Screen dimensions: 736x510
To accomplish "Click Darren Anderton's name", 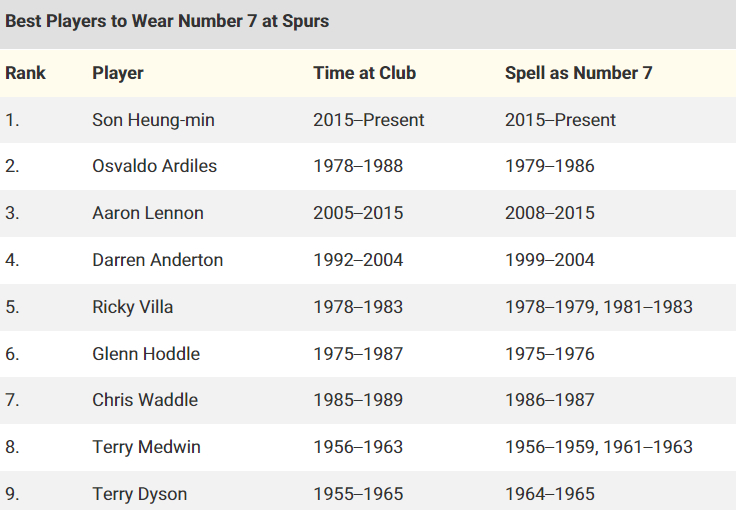I will click(x=158, y=260).
